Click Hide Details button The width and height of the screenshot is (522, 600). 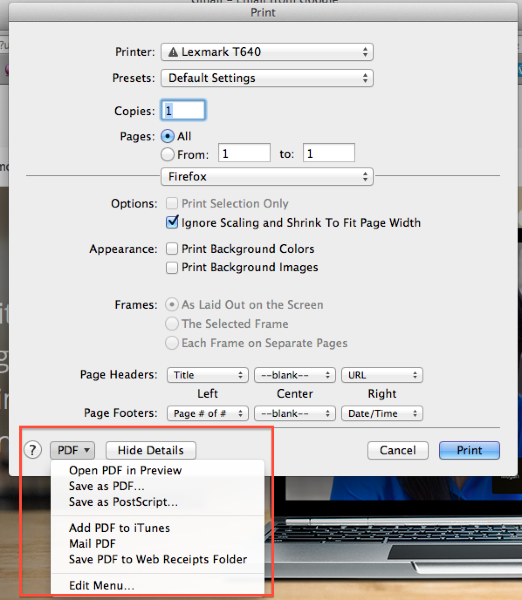[x=151, y=450]
